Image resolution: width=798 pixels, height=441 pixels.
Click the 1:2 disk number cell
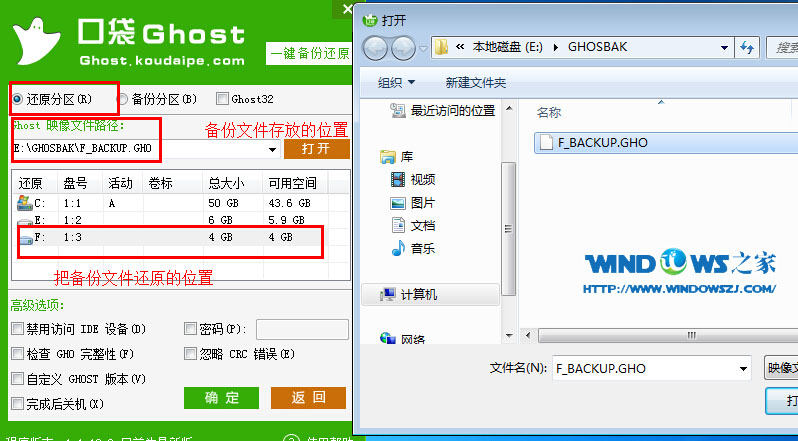pyautogui.click(x=73, y=220)
